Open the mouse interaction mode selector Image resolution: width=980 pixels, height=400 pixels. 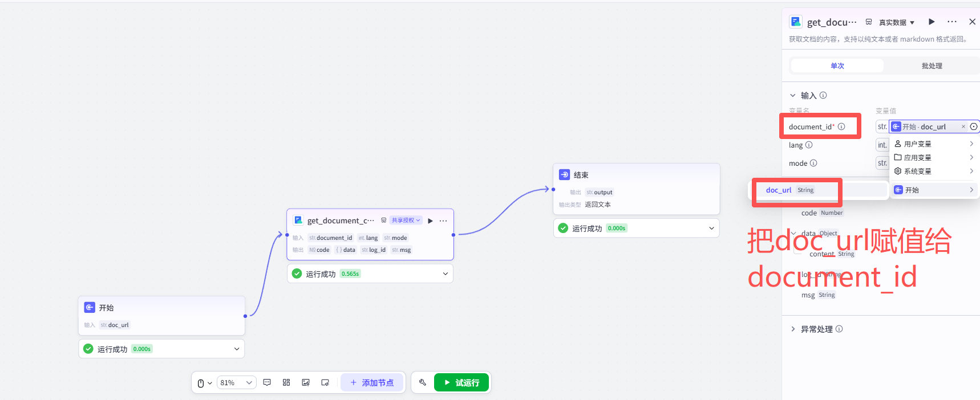tap(204, 383)
